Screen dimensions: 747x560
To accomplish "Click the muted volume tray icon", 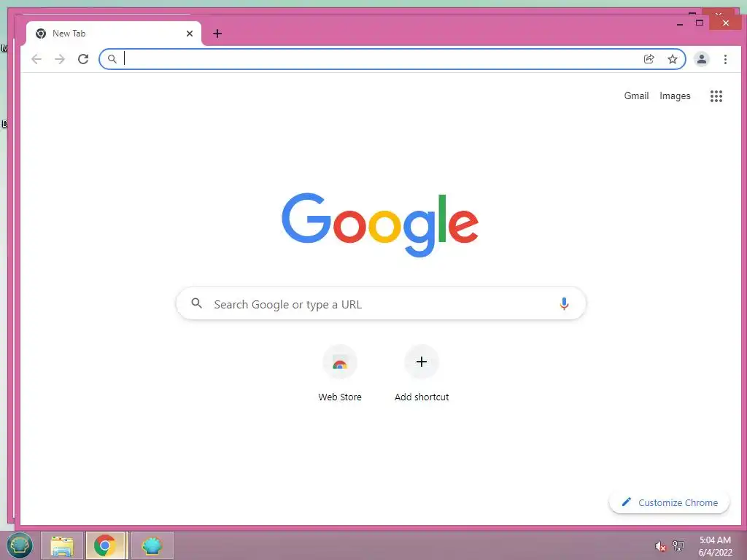I will tap(660, 546).
